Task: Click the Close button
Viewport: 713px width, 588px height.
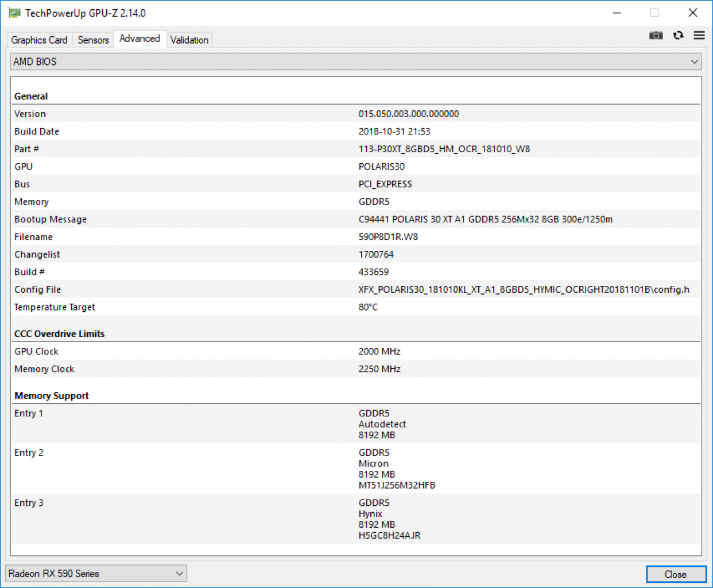Action: pyautogui.click(x=676, y=574)
